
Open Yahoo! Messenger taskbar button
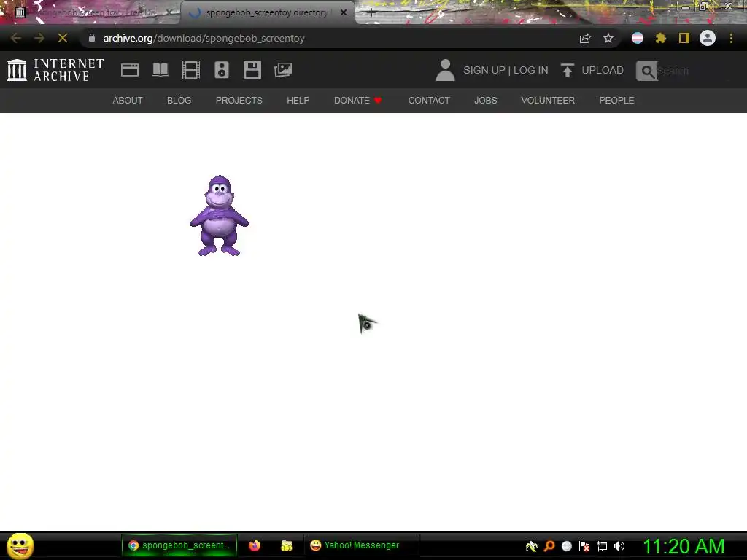(361, 545)
